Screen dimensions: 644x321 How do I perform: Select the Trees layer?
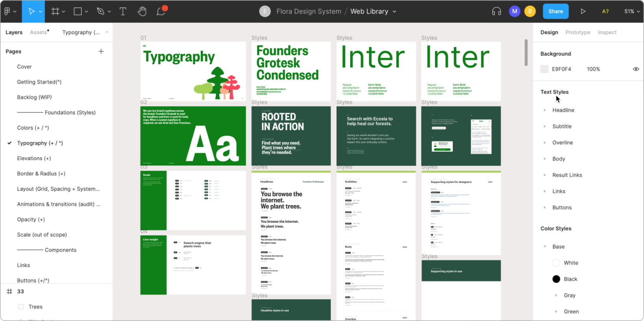click(x=35, y=307)
